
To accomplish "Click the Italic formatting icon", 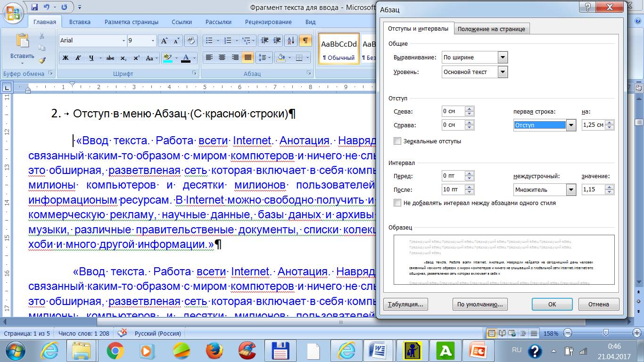I will [78, 58].
